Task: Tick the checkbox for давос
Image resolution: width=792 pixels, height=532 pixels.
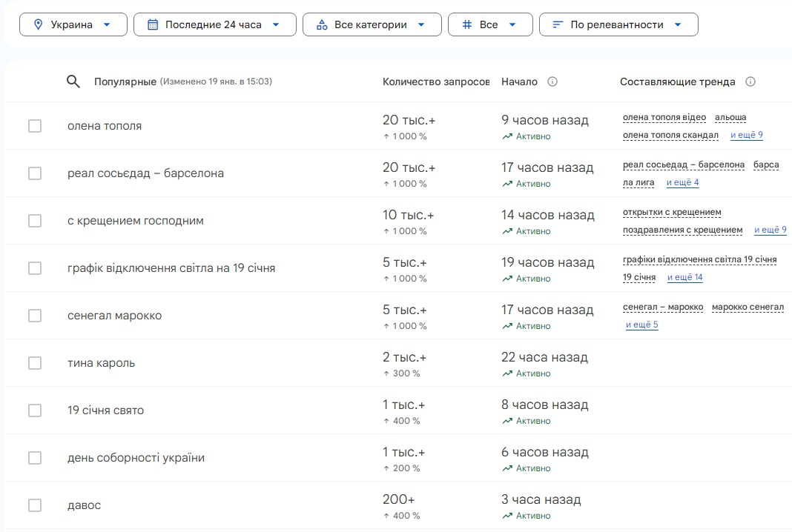Action: click(x=35, y=505)
